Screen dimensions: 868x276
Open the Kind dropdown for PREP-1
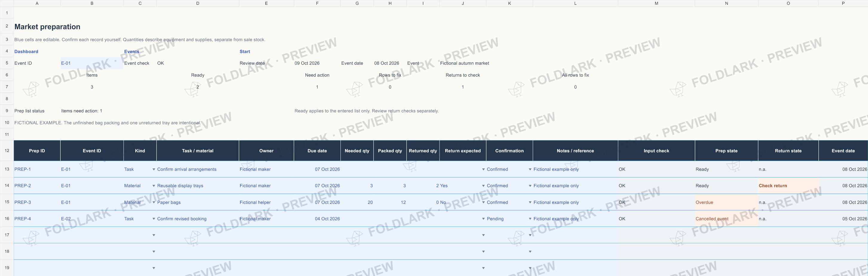click(x=154, y=169)
